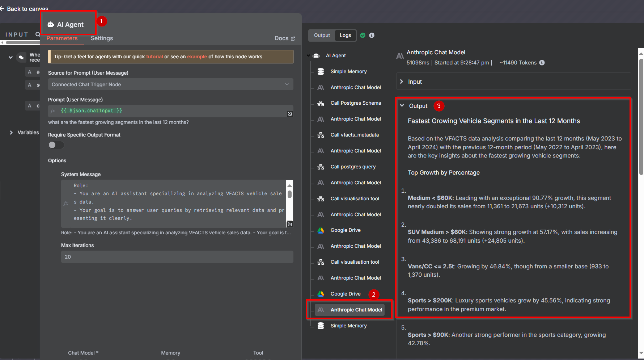Screen dimensions: 644x360
Task: Expand the prompt expression editor icon
Action: pos(290,114)
